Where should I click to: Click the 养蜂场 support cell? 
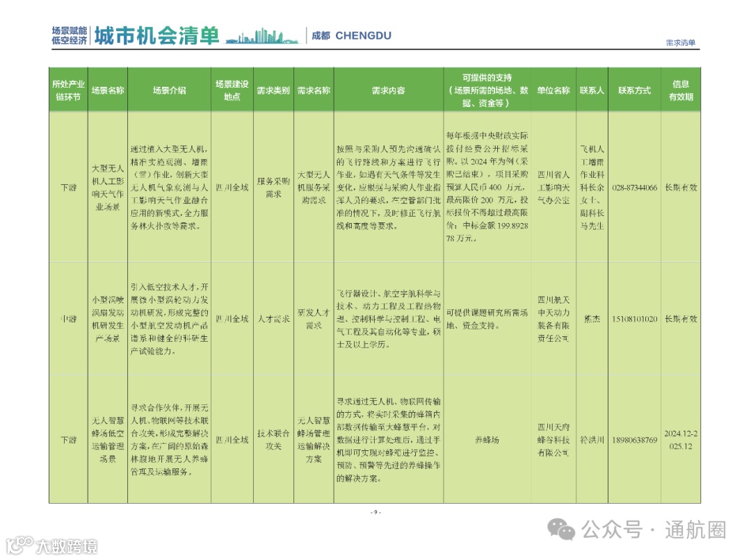tap(487, 439)
